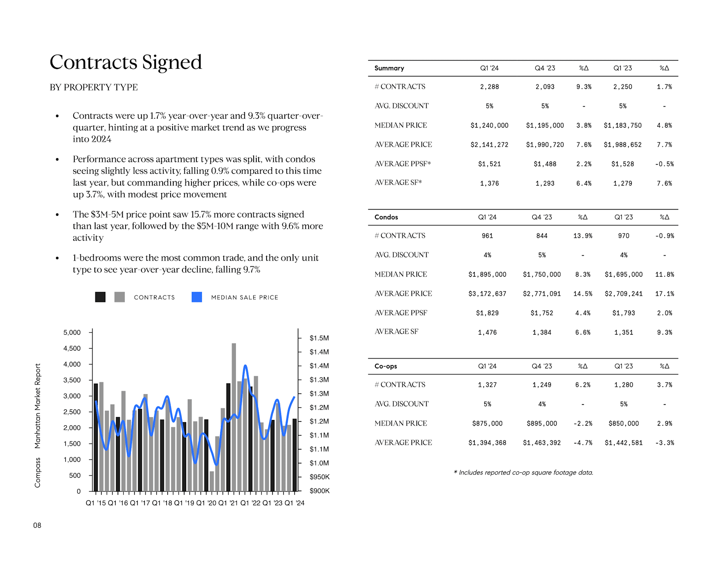Select the Condos table header
728x563 pixels.
[386, 217]
